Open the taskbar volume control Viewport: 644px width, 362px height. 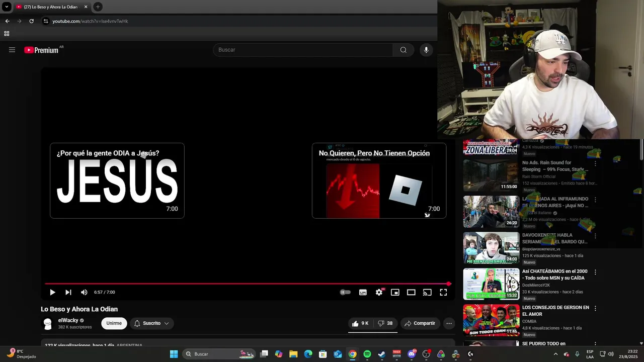click(x=611, y=354)
